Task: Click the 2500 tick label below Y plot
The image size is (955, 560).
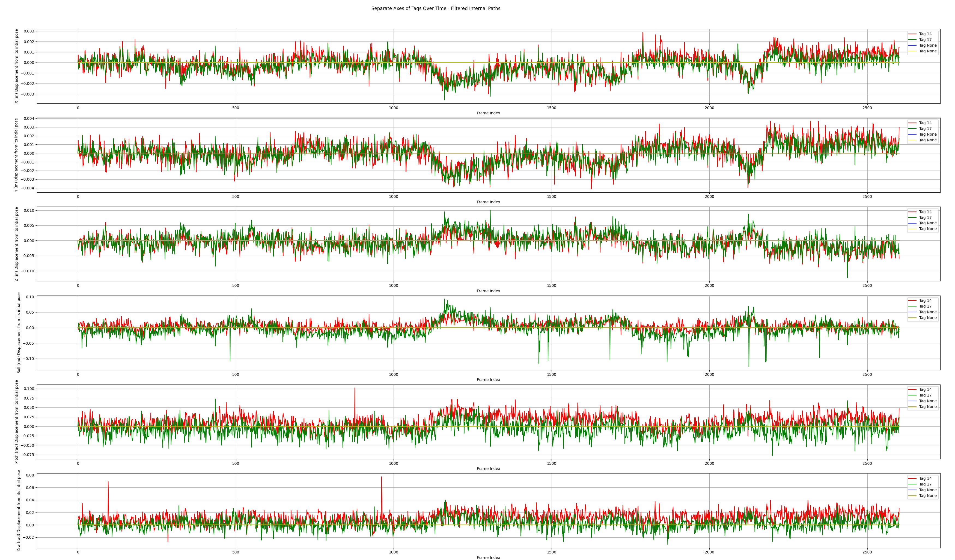Action: (867, 197)
